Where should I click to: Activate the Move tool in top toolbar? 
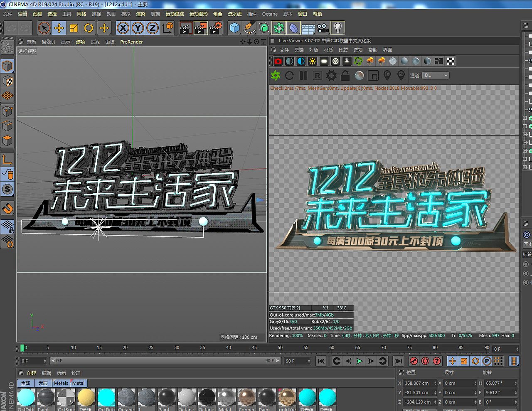[59, 28]
